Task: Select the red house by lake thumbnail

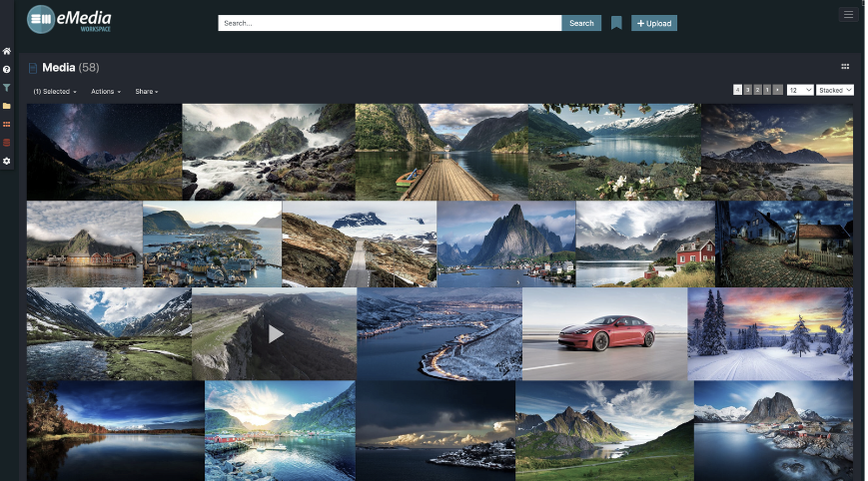Action: pyautogui.click(x=645, y=243)
